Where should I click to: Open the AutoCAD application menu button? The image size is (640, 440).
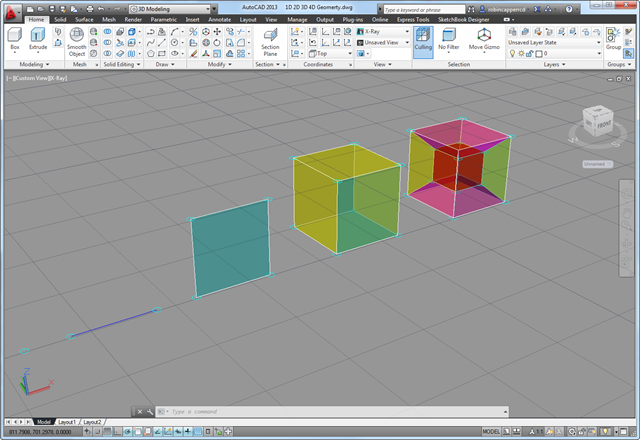(x=11, y=12)
